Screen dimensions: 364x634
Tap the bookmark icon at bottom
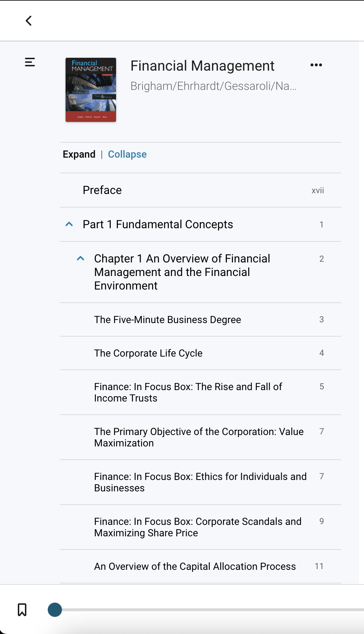point(22,610)
